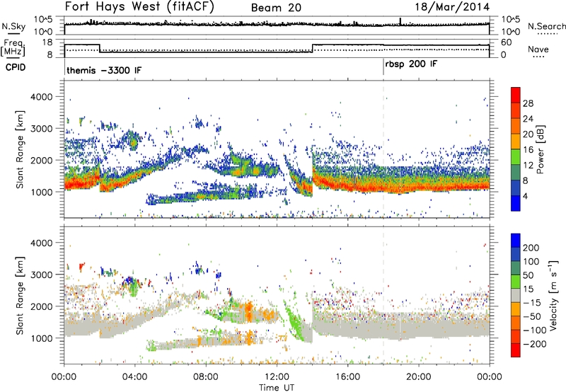The width and height of the screenshot is (566, 392).
Task: Click the red top segment of Power colorbar
Action: pos(516,95)
